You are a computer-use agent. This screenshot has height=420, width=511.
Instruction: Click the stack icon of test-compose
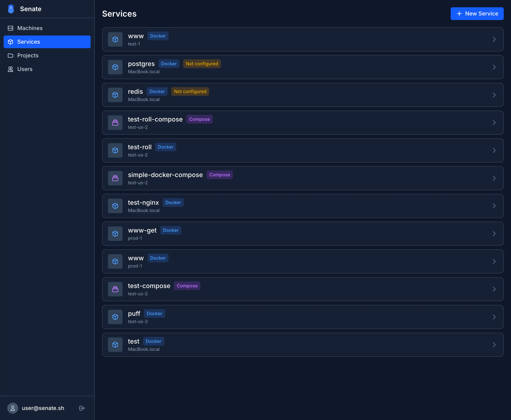(x=115, y=289)
